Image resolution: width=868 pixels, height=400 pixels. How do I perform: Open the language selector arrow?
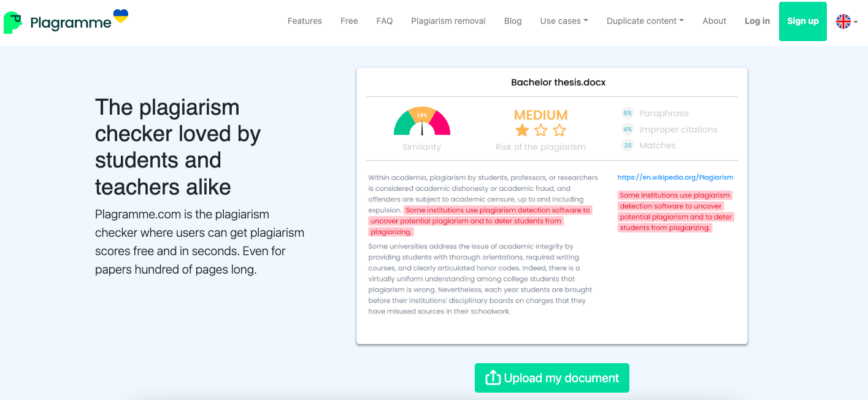tap(856, 21)
